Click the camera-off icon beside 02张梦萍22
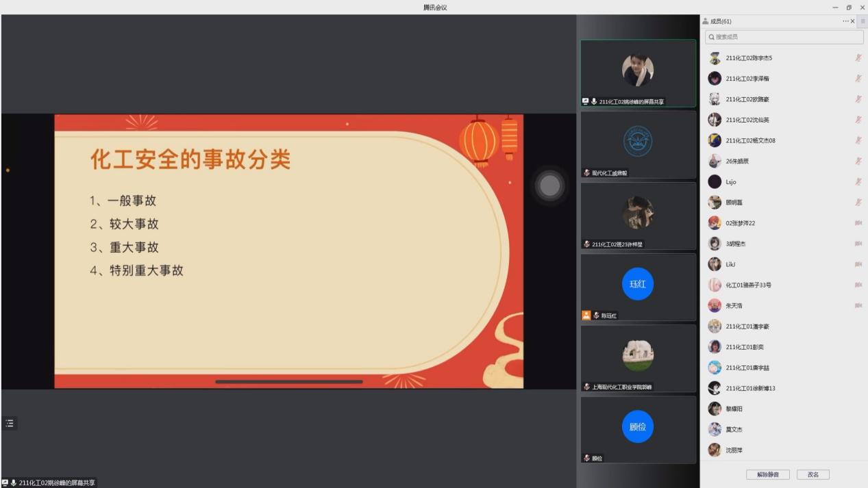The width and height of the screenshot is (868, 488). pyautogui.click(x=858, y=223)
